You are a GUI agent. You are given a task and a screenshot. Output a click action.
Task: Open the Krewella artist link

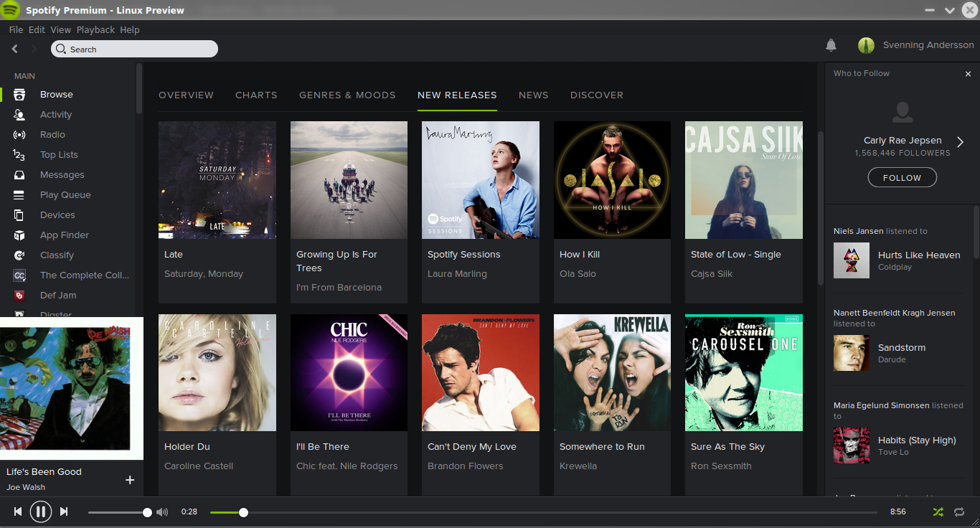pyautogui.click(x=578, y=466)
